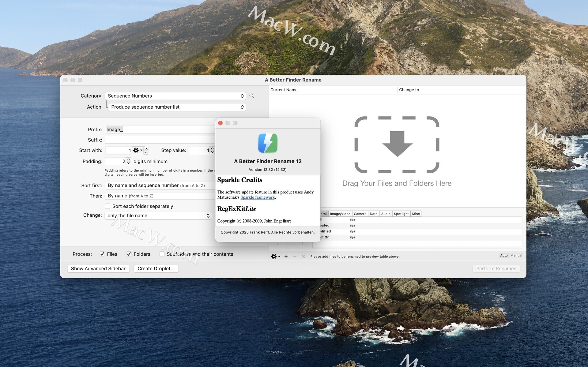Click the drop zone download arrow icon
The image size is (588, 367).
(x=397, y=144)
